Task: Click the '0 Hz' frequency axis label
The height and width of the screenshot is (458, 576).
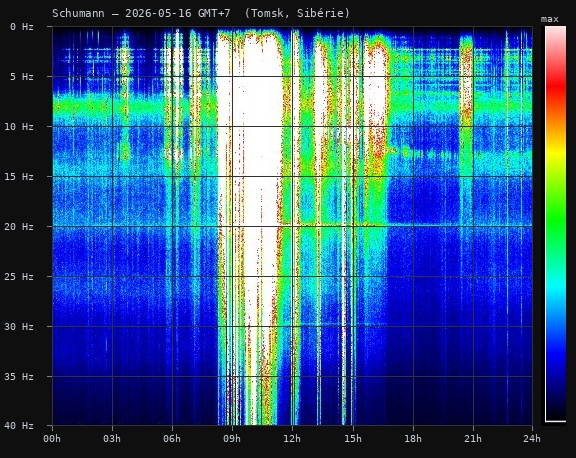Action: [x=22, y=27]
